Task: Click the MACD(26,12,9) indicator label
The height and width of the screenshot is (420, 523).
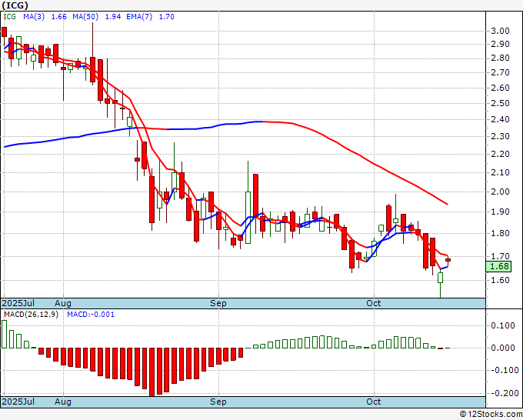Action: point(31,315)
